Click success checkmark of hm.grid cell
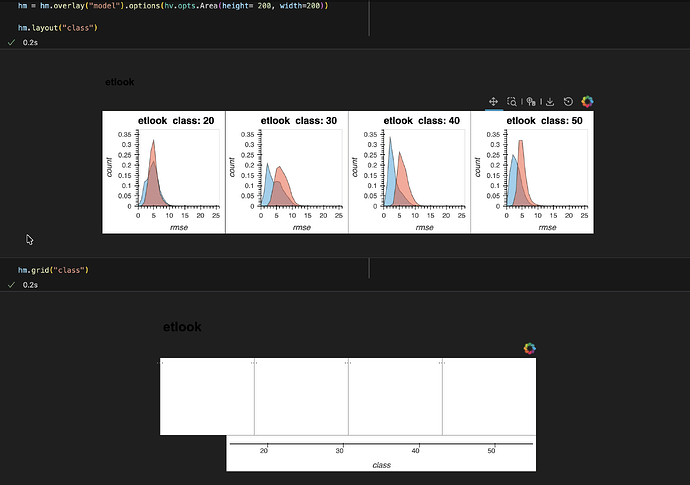 coord(11,285)
